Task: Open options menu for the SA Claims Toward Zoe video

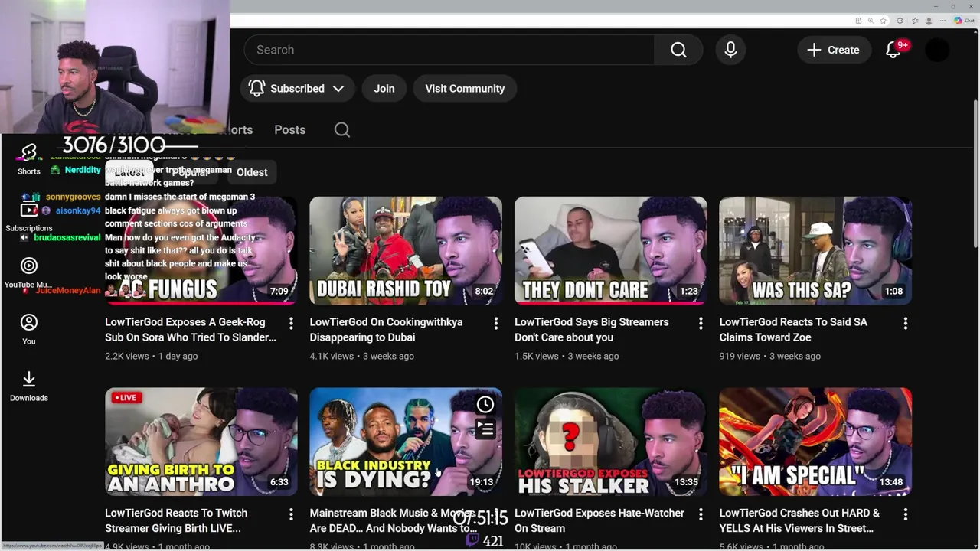Action: (x=905, y=324)
